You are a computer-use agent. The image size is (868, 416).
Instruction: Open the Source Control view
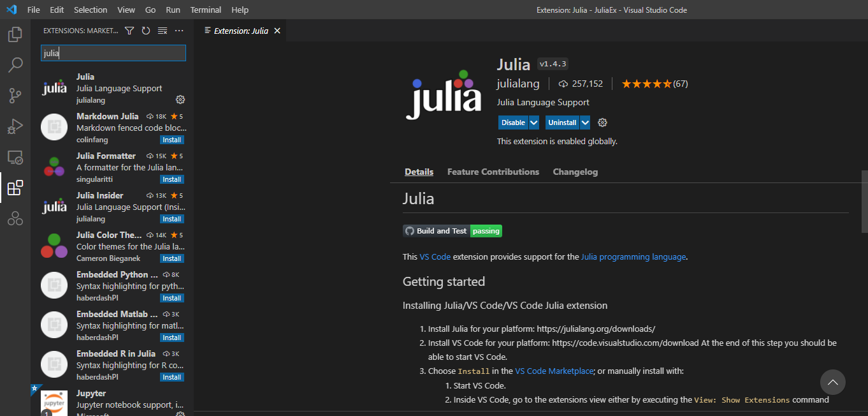click(15, 96)
